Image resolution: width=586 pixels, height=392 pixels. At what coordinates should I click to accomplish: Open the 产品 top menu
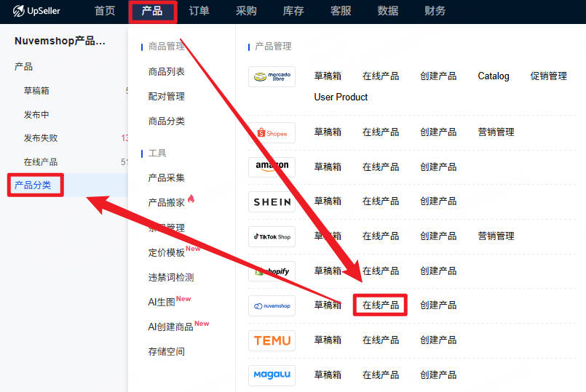point(151,11)
